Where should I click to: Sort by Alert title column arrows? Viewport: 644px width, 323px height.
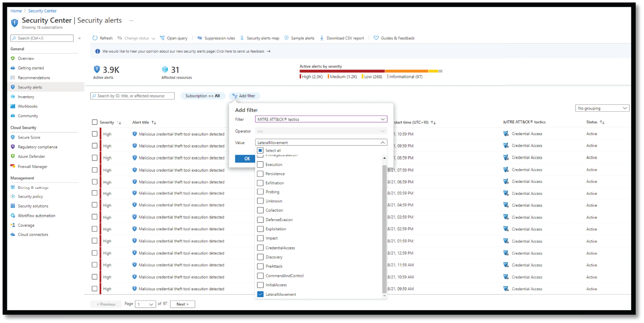click(x=154, y=123)
